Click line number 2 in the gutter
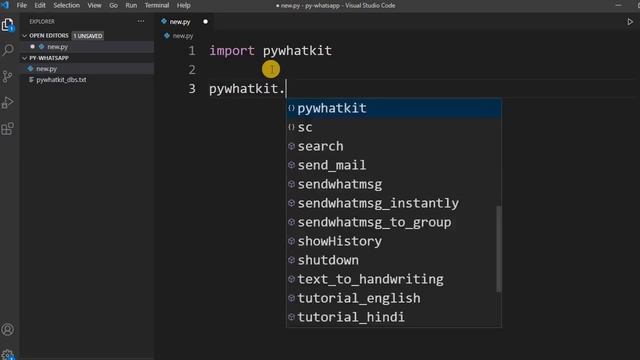 click(191, 70)
